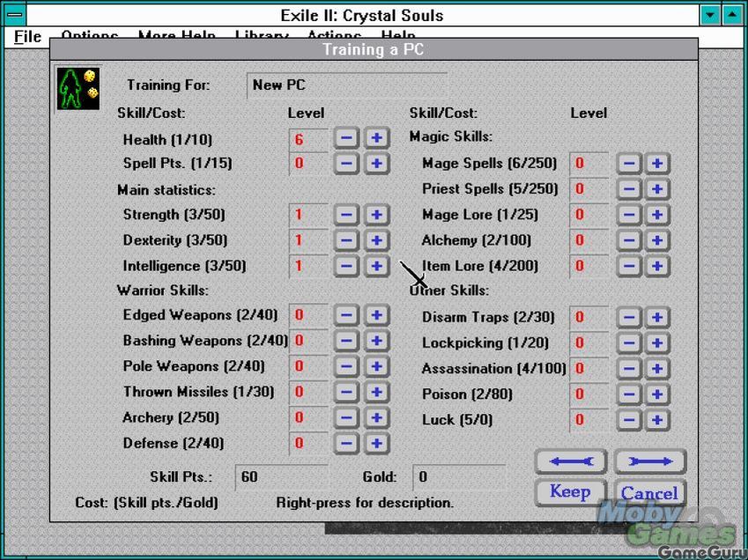Increase Edged Weapons skill
The width and height of the screenshot is (748, 560).
377,315
